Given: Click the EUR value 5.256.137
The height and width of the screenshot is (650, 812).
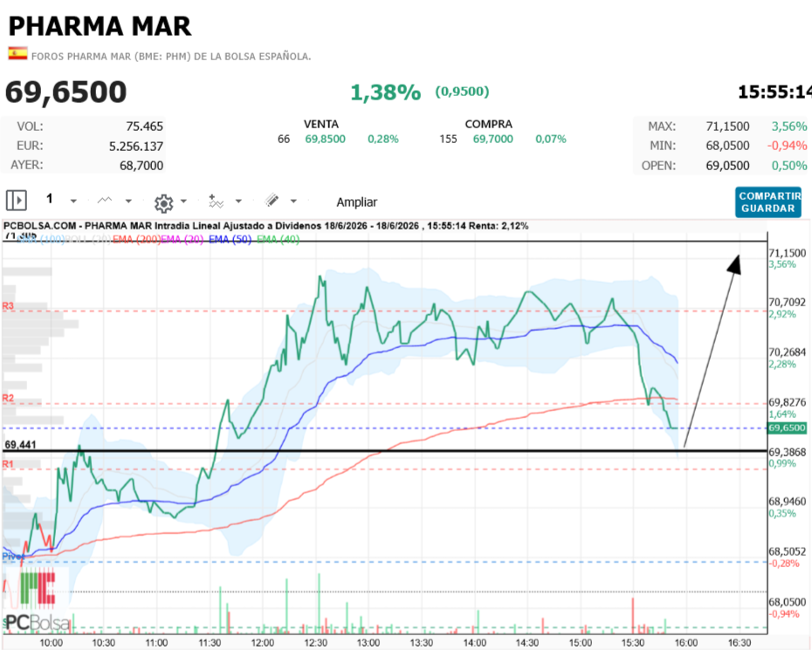Looking at the screenshot, I should point(136,147).
